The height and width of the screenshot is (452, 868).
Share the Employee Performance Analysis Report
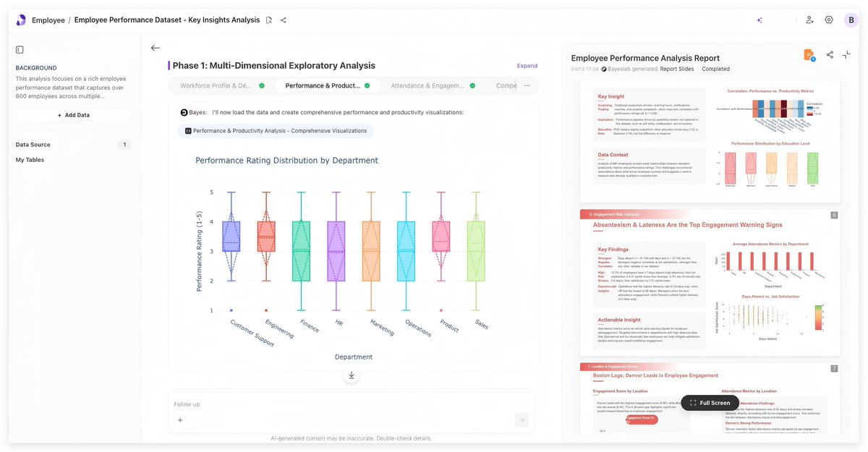click(x=830, y=55)
